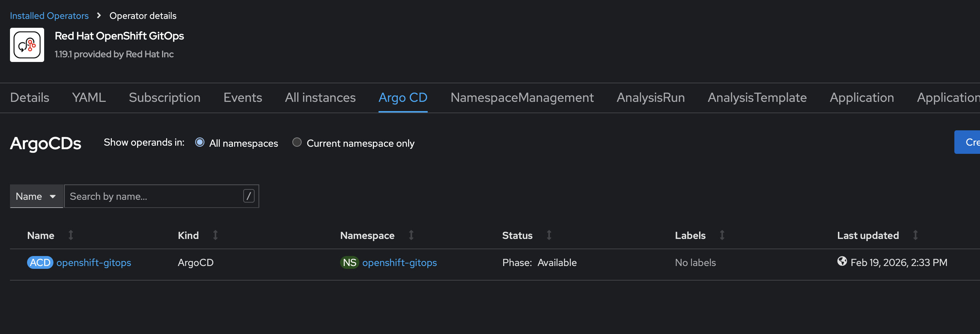Sort the table by the Kind column
This screenshot has height=334, width=980.
point(215,235)
